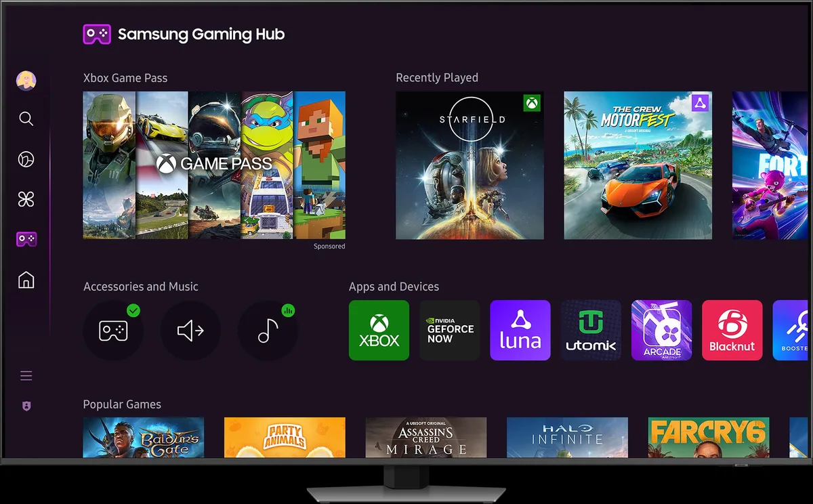Launch the Antstream Arcade app
This screenshot has height=504, width=813.
(x=661, y=331)
